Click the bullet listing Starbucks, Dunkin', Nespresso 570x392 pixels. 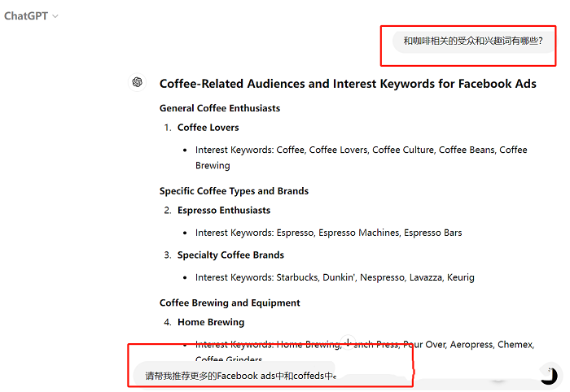click(335, 277)
